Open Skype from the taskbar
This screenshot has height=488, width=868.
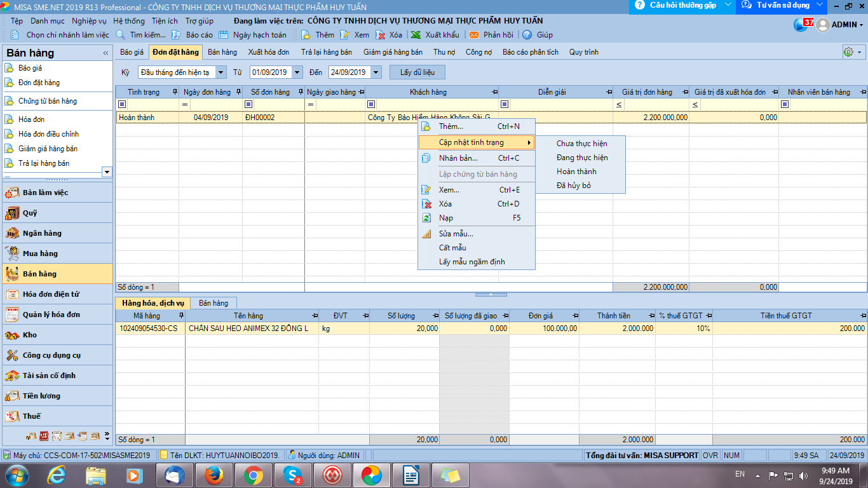[292, 475]
